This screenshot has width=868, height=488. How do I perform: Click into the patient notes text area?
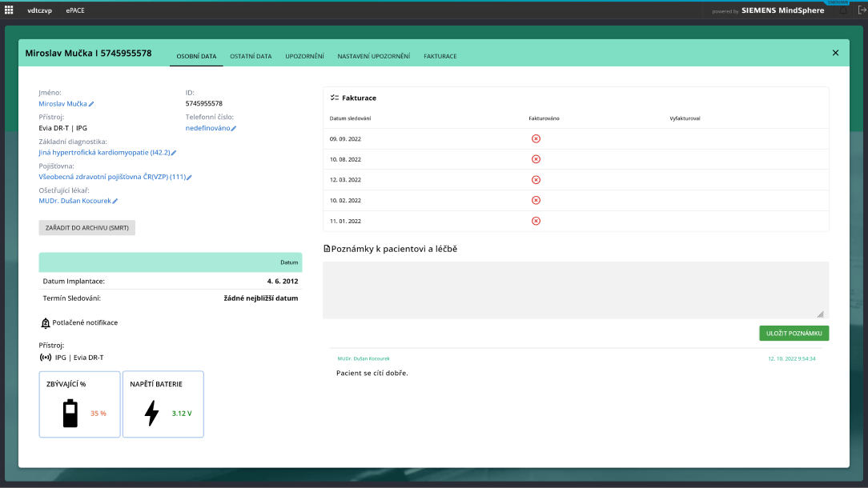(575, 290)
